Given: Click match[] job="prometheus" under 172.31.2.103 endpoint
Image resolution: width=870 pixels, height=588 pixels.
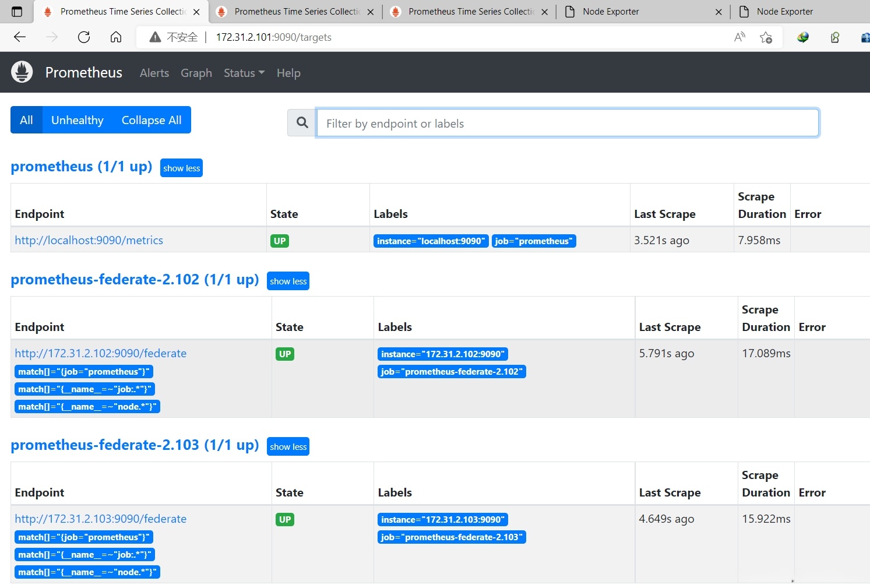Looking at the screenshot, I should point(84,537).
